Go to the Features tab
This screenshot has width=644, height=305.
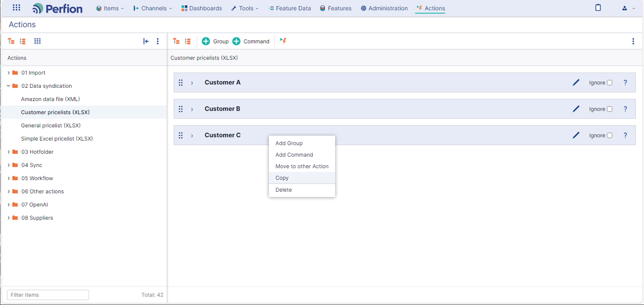(336, 8)
